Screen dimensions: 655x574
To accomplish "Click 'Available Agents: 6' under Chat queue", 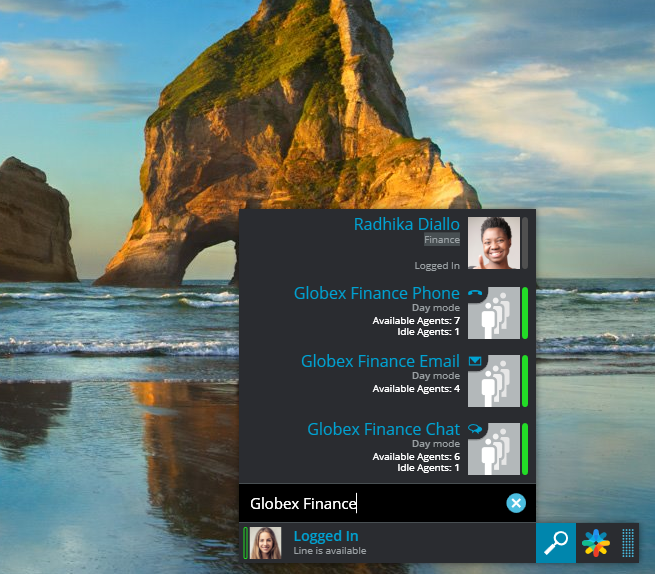I will pos(416,457).
